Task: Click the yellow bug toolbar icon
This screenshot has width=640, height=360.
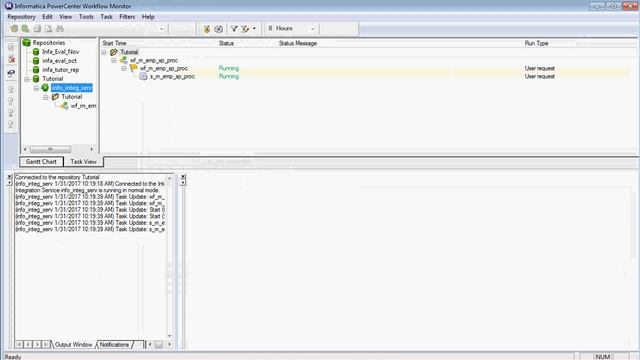Action: coord(207,29)
